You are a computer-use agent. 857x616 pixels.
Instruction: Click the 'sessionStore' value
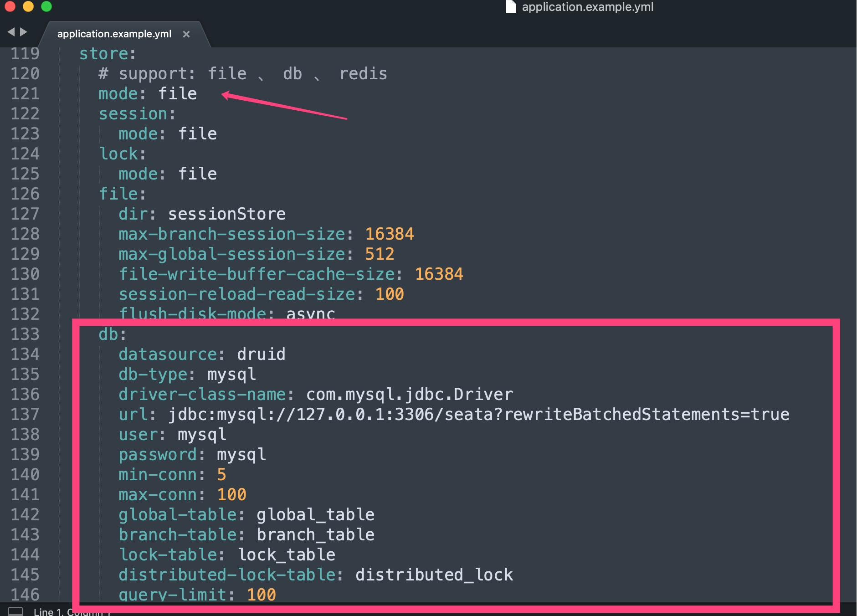click(x=227, y=214)
